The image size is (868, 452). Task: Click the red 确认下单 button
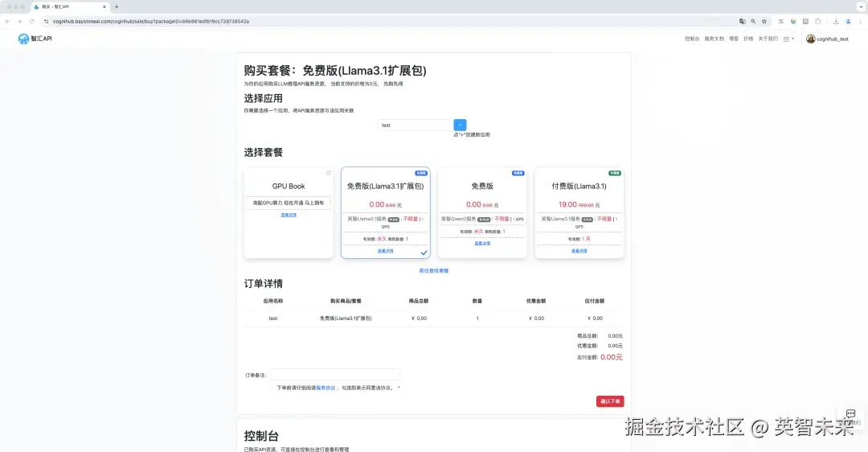coord(610,401)
